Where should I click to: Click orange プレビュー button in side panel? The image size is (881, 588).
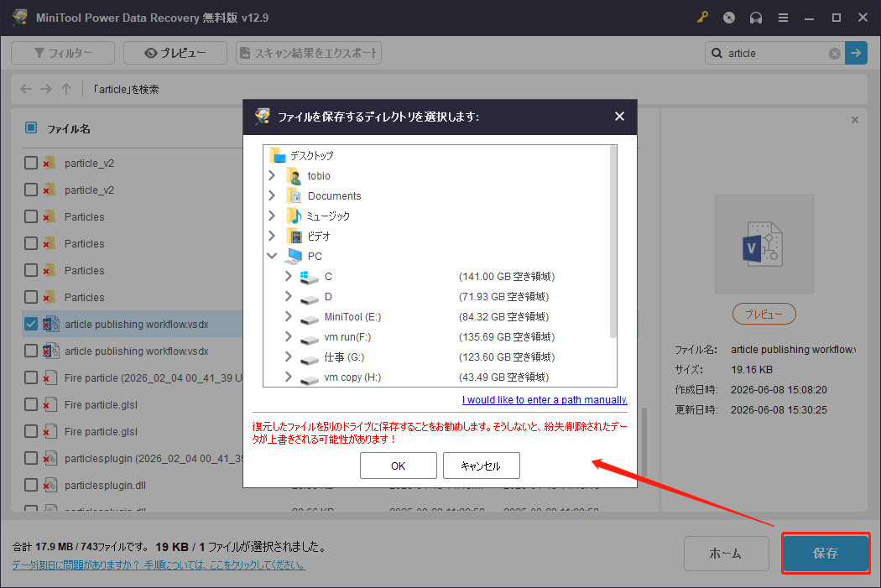pos(764,314)
